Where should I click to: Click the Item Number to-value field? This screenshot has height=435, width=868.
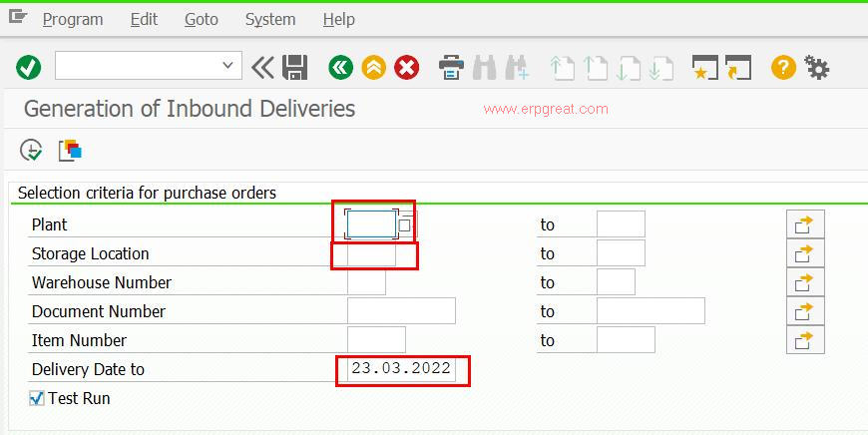coord(626,339)
